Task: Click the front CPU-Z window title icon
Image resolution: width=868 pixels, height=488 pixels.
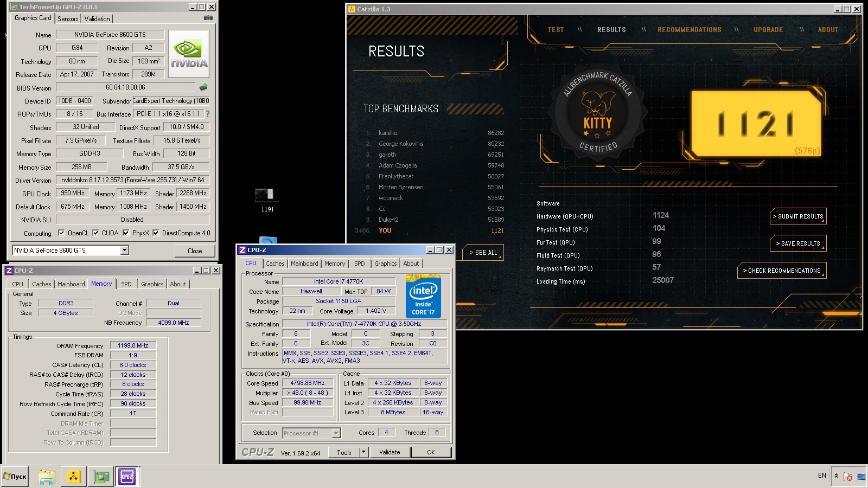Action: [242, 250]
